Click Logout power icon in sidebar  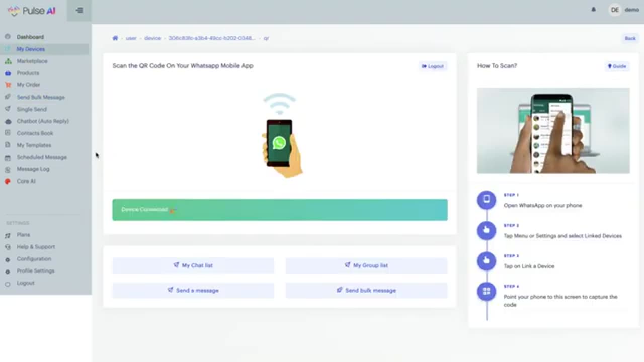[8, 284]
